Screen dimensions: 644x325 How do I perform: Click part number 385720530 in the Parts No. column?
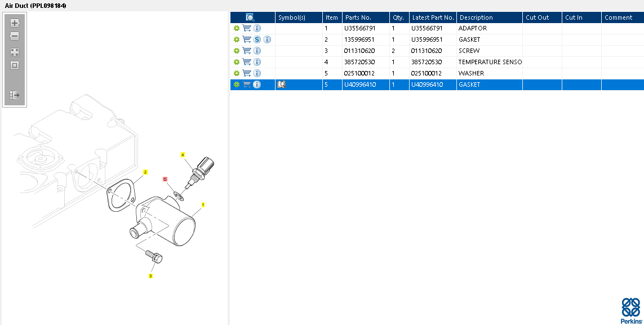(359, 62)
